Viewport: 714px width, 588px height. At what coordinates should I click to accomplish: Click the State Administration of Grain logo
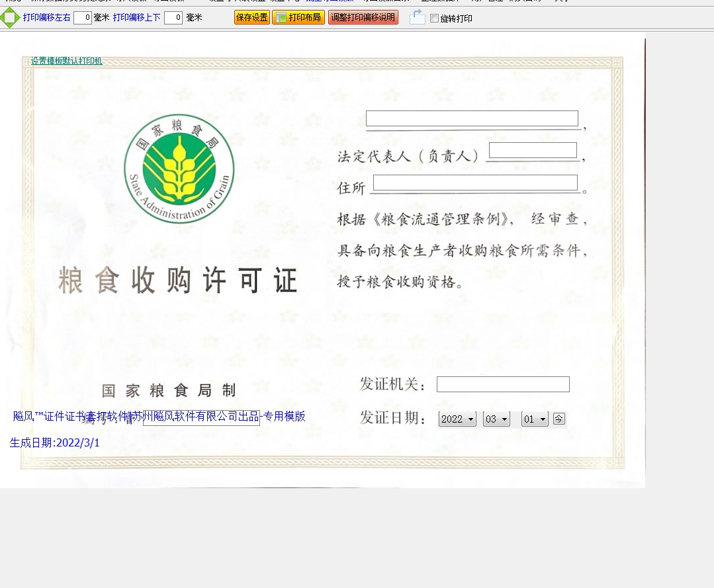coord(179,169)
